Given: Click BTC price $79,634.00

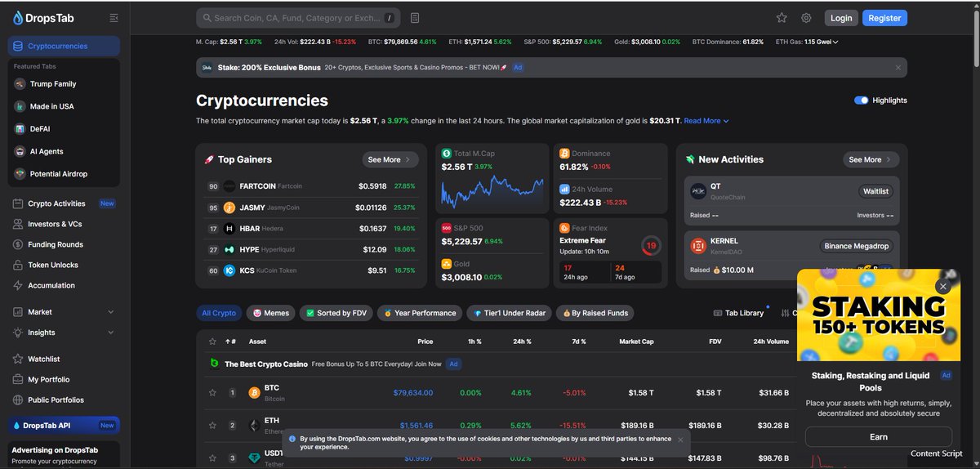Looking at the screenshot, I should click(x=413, y=393).
